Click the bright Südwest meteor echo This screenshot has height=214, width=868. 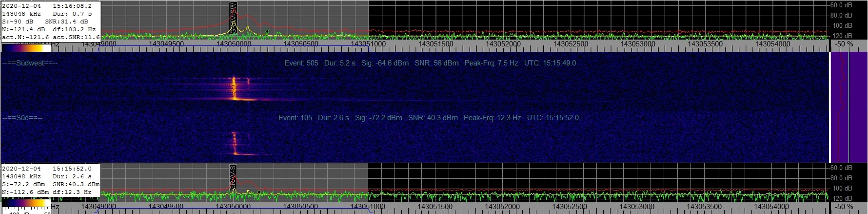pyautogui.click(x=234, y=89)
